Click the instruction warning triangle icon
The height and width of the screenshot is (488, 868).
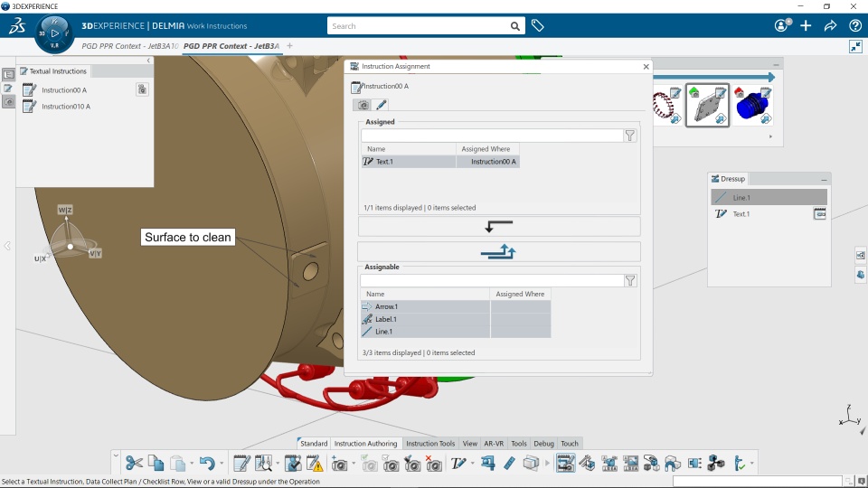pyautogui.click(x=315, y=463)
